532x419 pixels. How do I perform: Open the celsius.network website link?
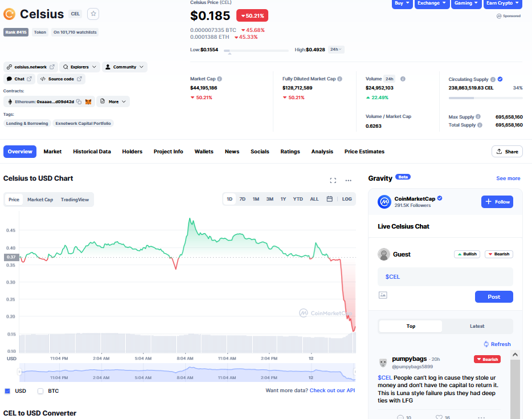pyautogui.click(x=31, y=67)
